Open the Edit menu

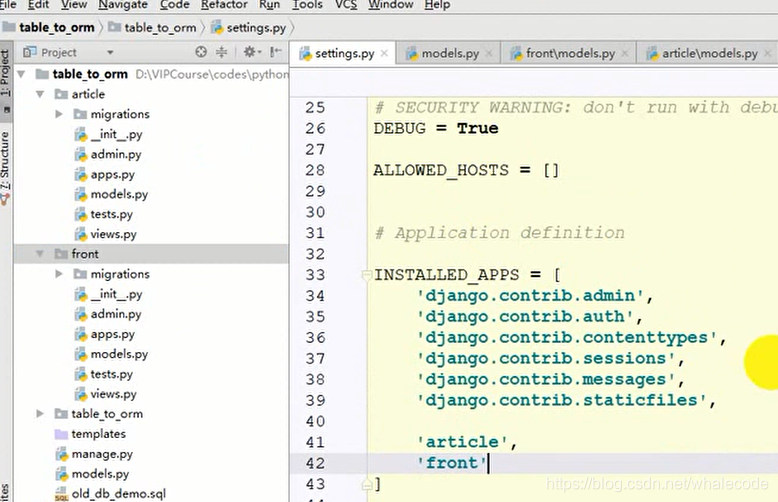[38, 4]
